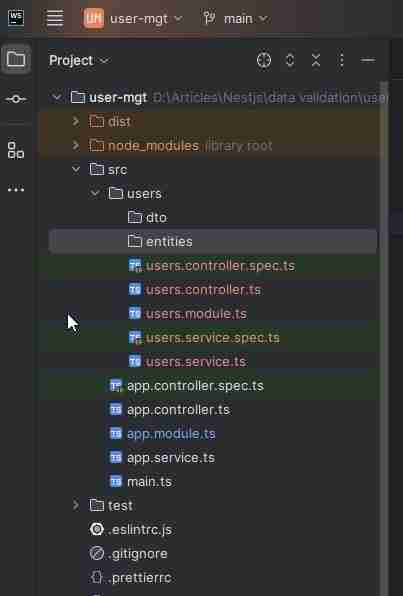Open app.controller.spec.ts file
Viewport: 403px width, 596px height.
195,386
